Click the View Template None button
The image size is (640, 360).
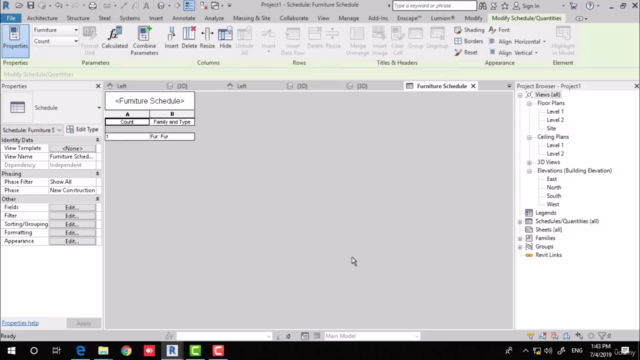[72, 148]
